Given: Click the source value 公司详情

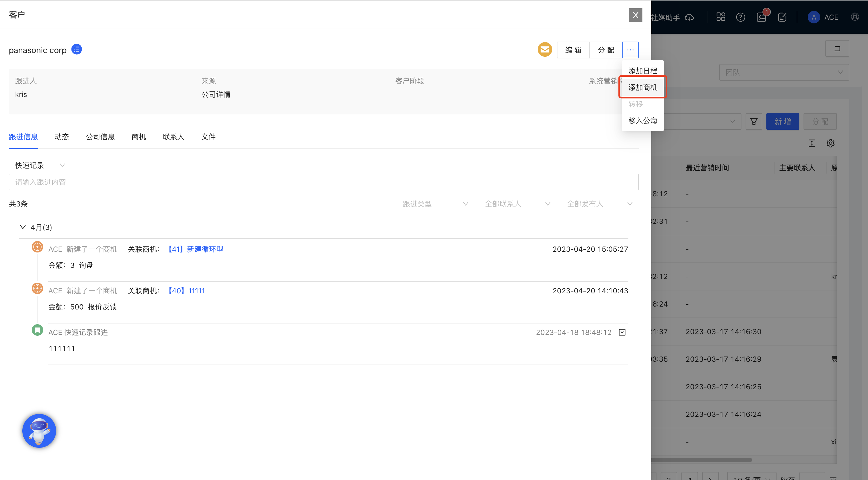Looking at the screenshot, I should tap(216, 94).
